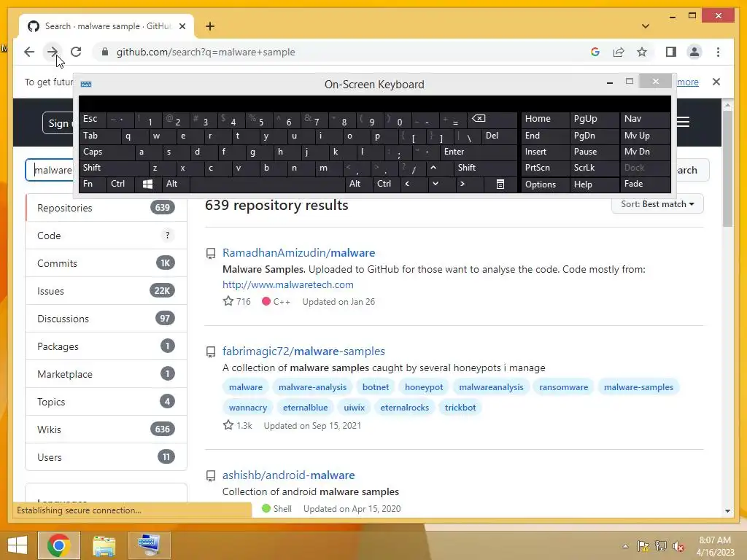This screenshot has width=747, height=560.
Task: Toggle the left Ctrl key
Action: point(120,184)
